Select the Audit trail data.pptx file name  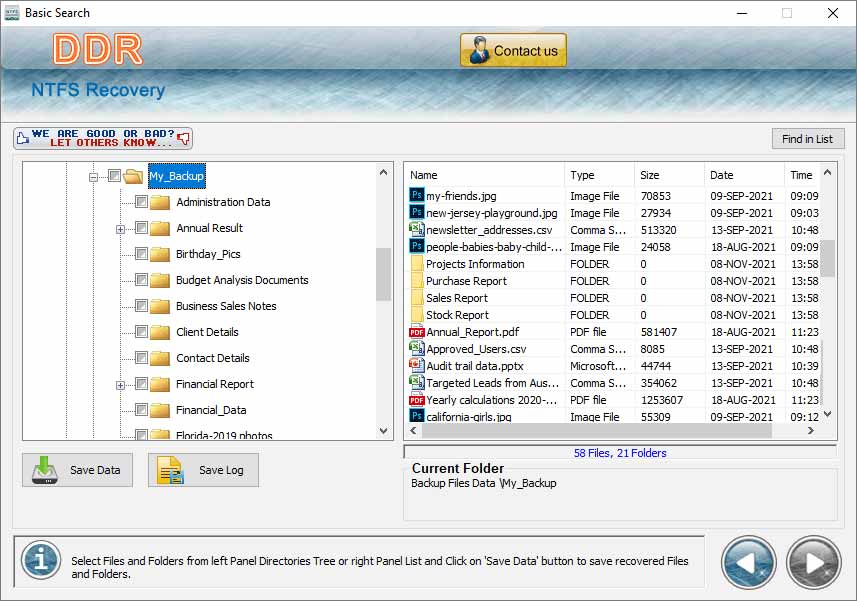(475, 366)
